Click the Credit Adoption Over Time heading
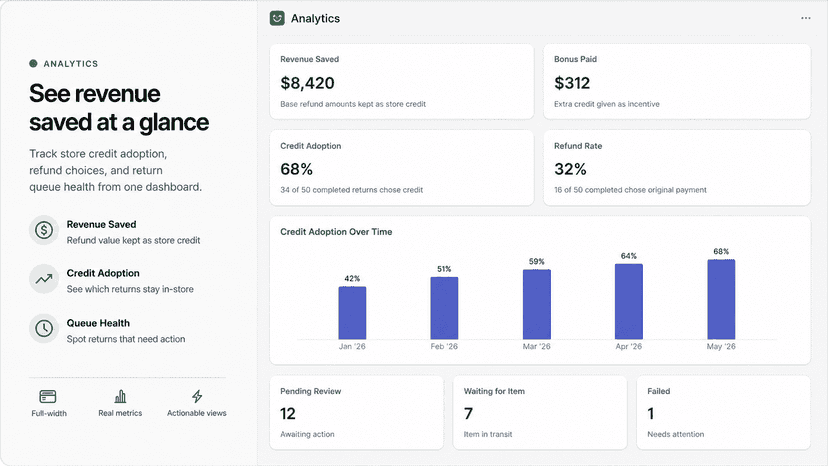Screen dimensions: 828x466 pos(336,232)
